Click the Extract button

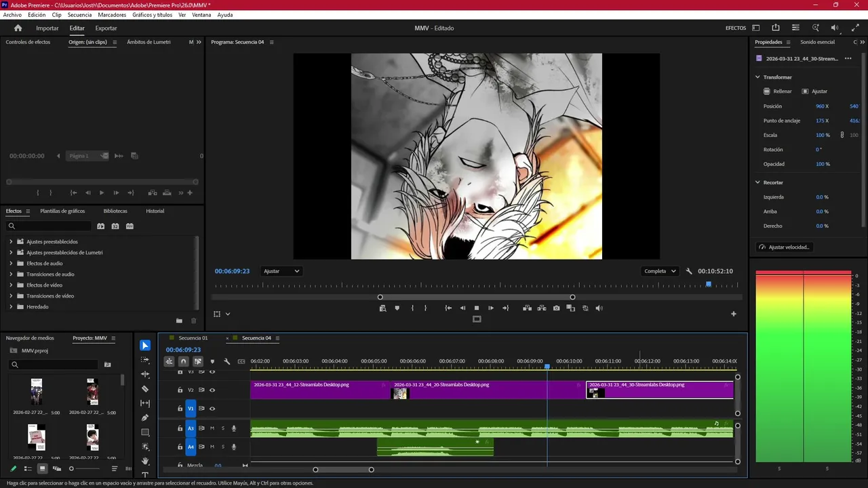tap(542, 308)
